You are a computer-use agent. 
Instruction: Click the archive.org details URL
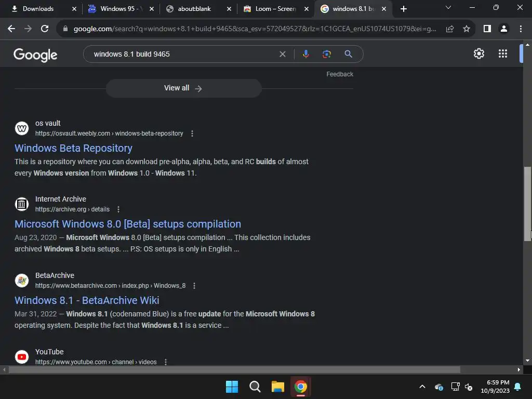click(x=72, y=209)
